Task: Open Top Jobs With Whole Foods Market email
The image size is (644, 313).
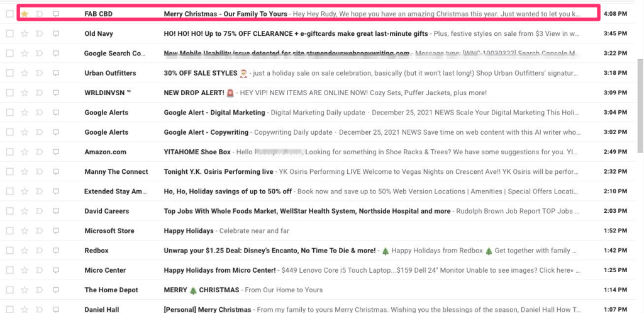Action: click(x=307, y=212)
